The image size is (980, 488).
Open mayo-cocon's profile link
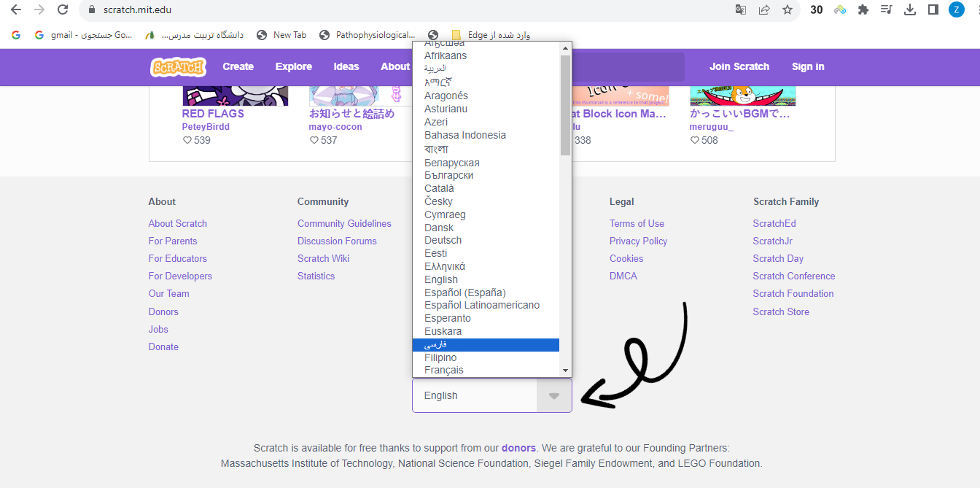(335, 127)
